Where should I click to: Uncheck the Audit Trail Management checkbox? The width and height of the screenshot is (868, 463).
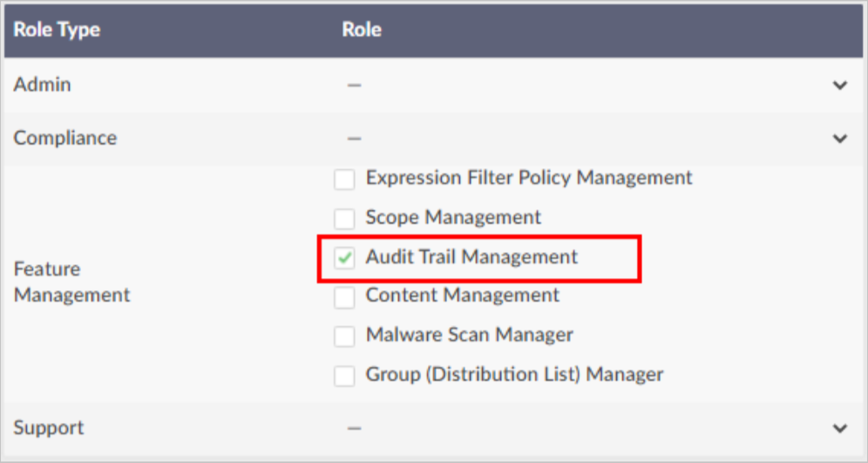344,258
